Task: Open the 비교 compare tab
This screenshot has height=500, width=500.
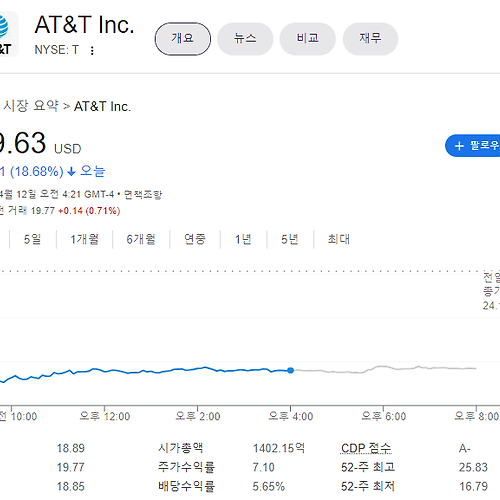Action: tap(307, 39)
